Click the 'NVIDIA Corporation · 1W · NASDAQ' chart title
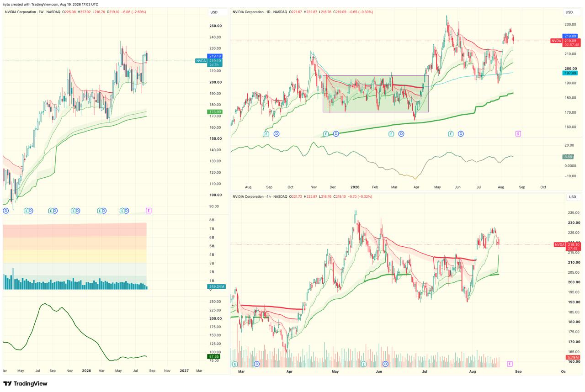The height and width of the screenshot is (392, 585). click(32, 12)
